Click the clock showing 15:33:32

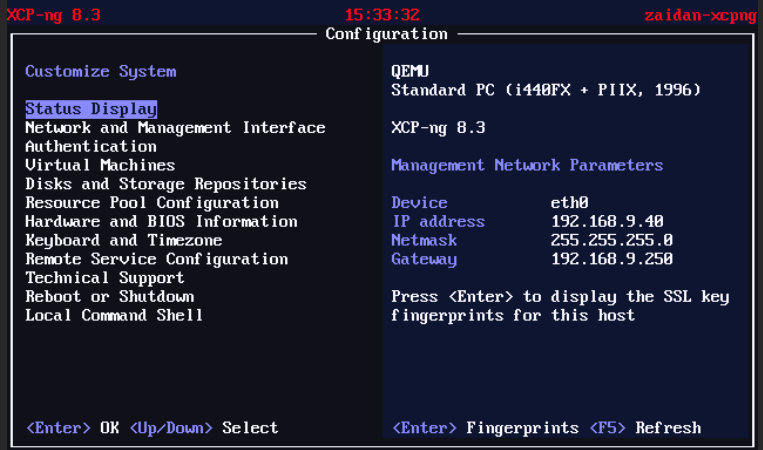pyautogui.click(x=382, y=15)
